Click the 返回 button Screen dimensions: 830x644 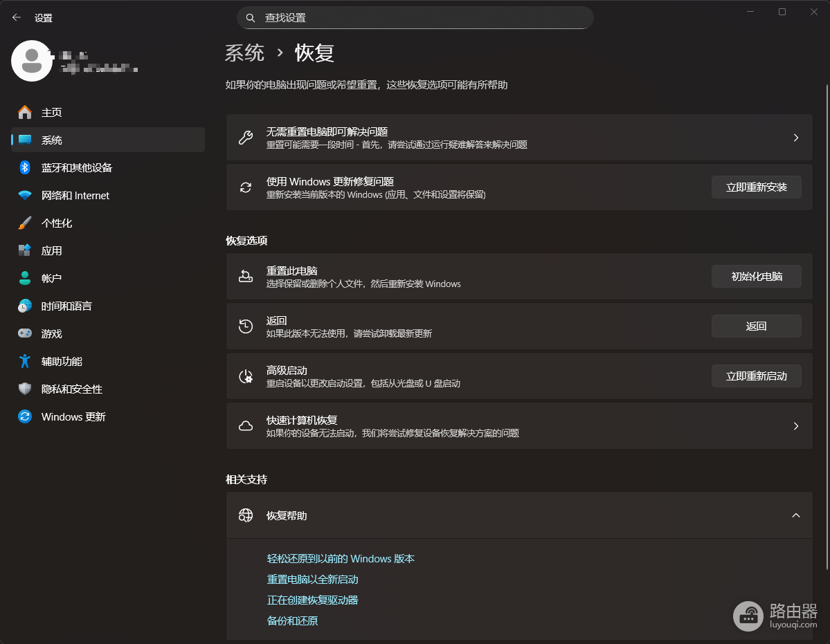pyautogui.click(x=756, y=326)
